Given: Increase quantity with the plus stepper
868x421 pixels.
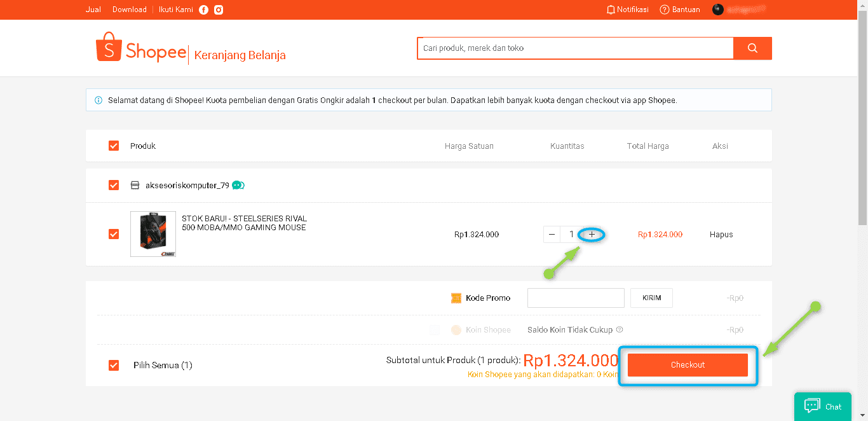Looking at the screenshot, I should point(592,234).
